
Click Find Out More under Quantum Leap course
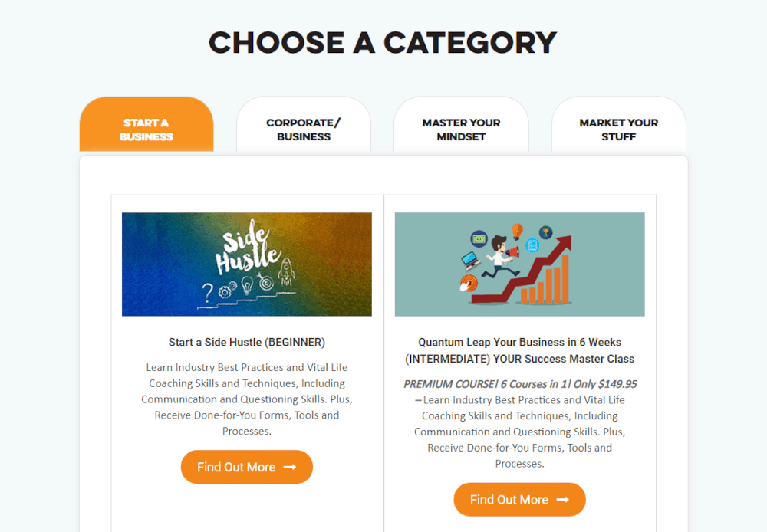(x=519, y=500)
